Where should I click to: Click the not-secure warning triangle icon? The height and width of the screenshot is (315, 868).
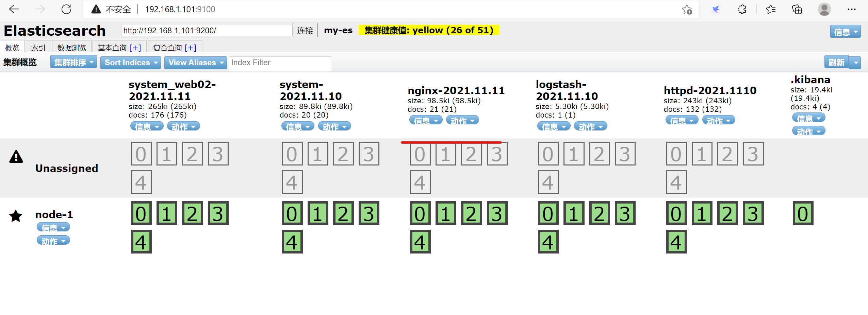[x=96, y=9]
